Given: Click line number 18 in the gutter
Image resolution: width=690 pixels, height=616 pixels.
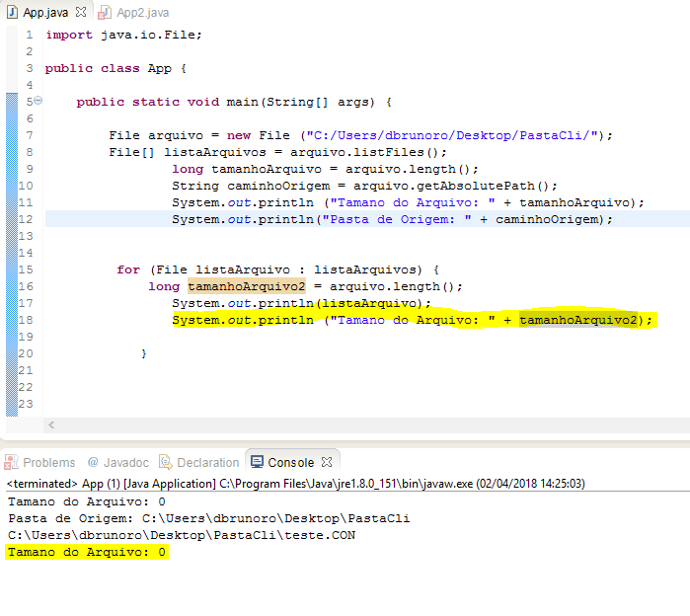Looking at the screenshot, I should point(26,320).
